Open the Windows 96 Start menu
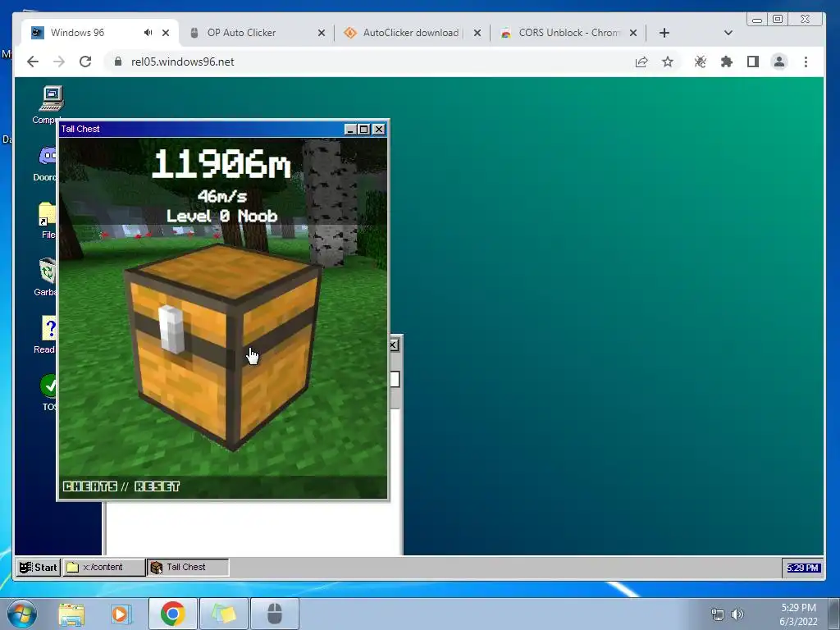840x630 pixels. (38, 568)
